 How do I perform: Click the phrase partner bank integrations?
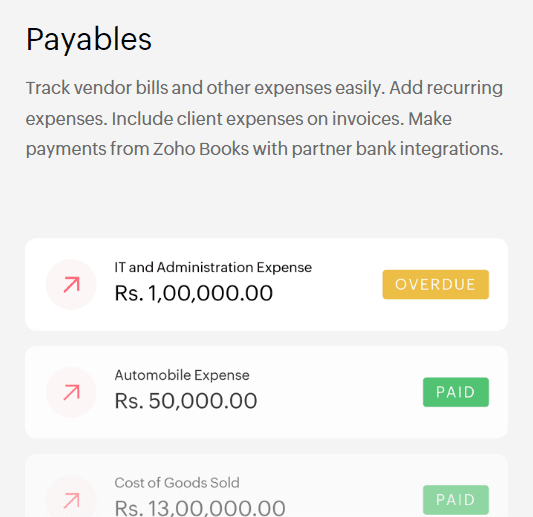click(397, 149)
